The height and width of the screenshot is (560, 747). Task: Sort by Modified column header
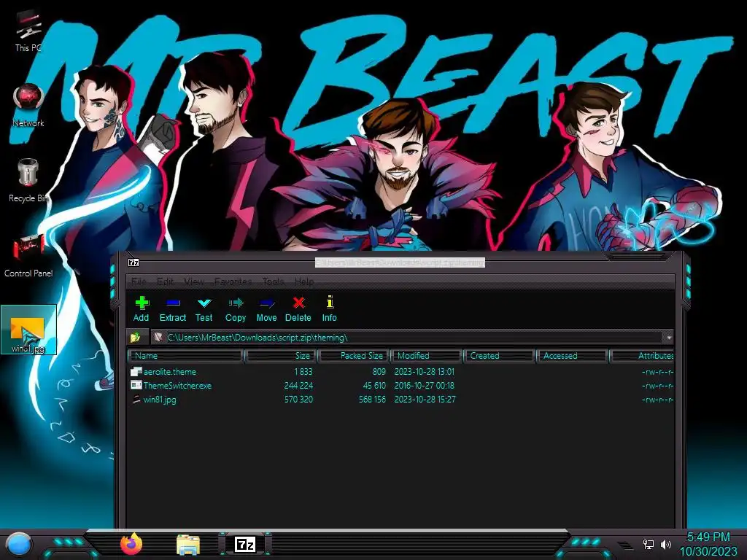pos(426,356)
